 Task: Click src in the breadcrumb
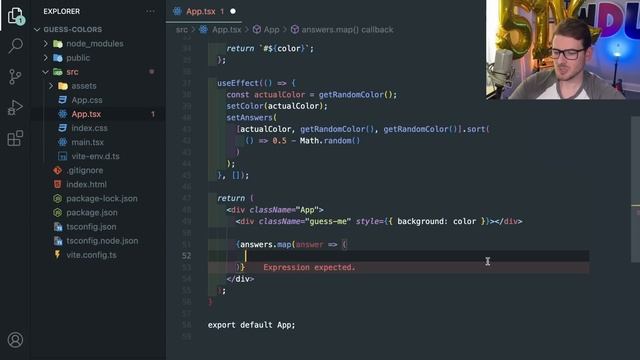tap(182, 30)
